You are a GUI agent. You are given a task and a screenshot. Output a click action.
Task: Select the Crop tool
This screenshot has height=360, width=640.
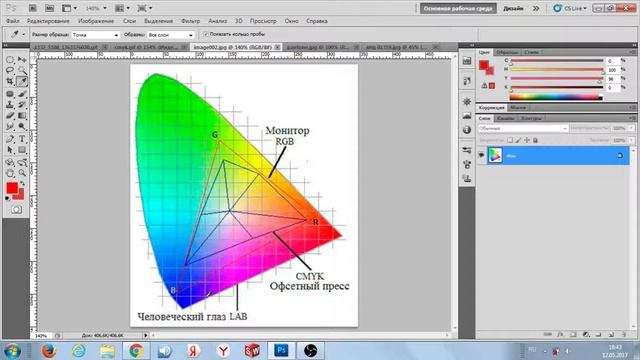click(10, 81)
